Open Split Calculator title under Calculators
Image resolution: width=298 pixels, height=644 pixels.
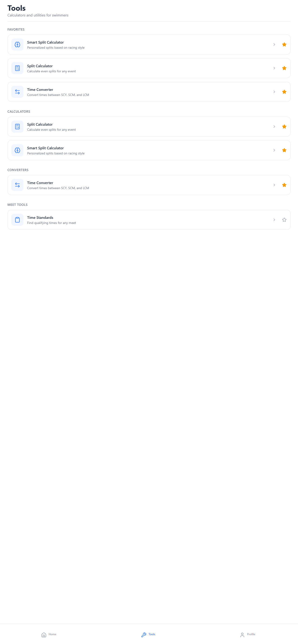coord(40,124)
